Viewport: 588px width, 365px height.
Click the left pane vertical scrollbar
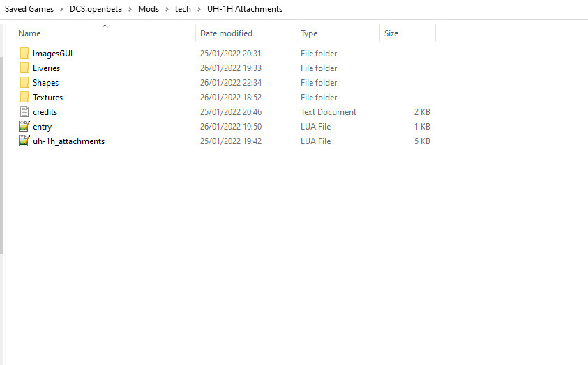point(1,155)
